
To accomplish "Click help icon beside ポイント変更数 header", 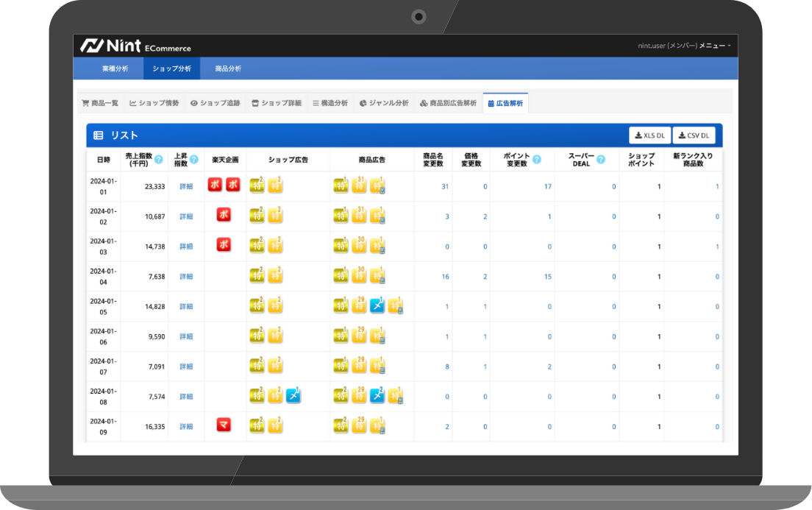I will pos(536,160).
